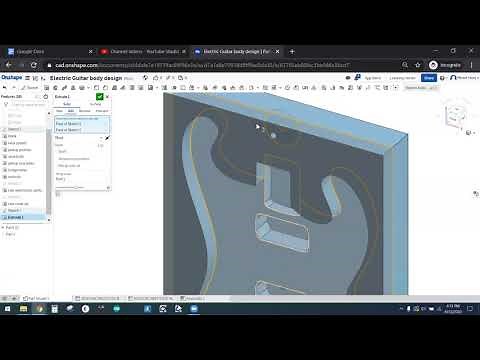480x360 pixels.
Task: Choose the Add operation in Extrude dialog
Action: 71,111
